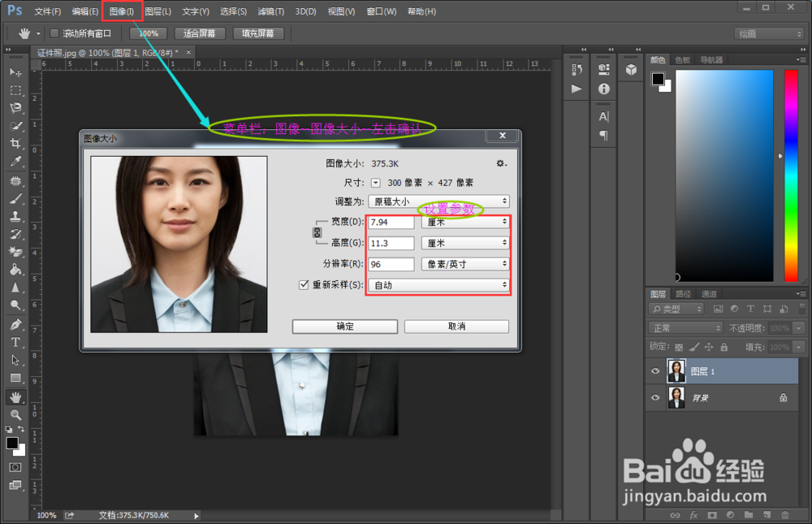812x524 pixels.
Task: Toggle lock image pixels
Action: (x=694, y=347)
